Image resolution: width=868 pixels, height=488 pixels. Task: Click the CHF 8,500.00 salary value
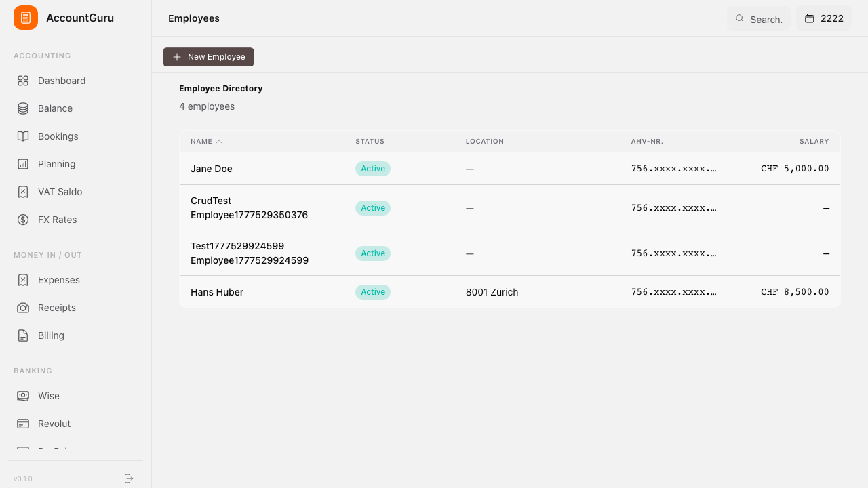(795, 292)
